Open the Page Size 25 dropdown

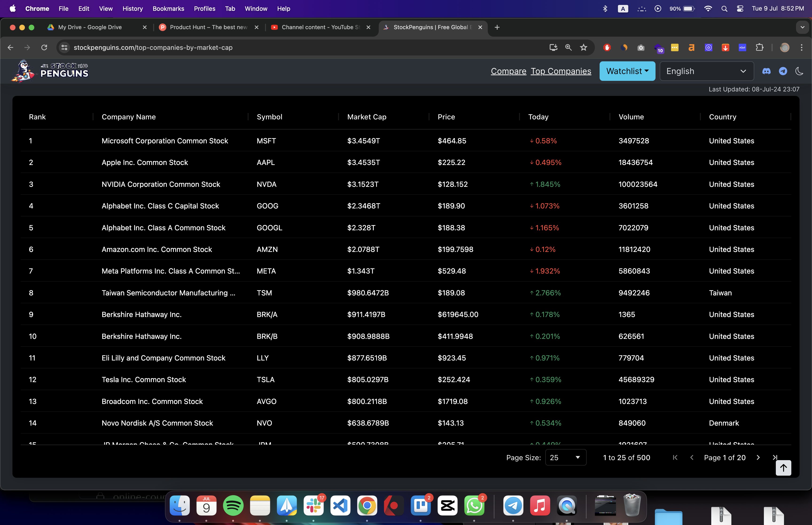[565, 458]
